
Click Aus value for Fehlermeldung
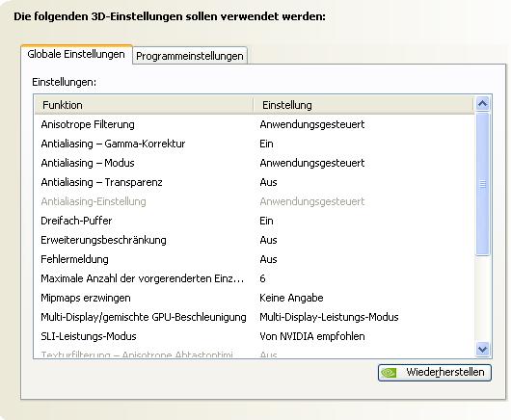pos(268,259)
